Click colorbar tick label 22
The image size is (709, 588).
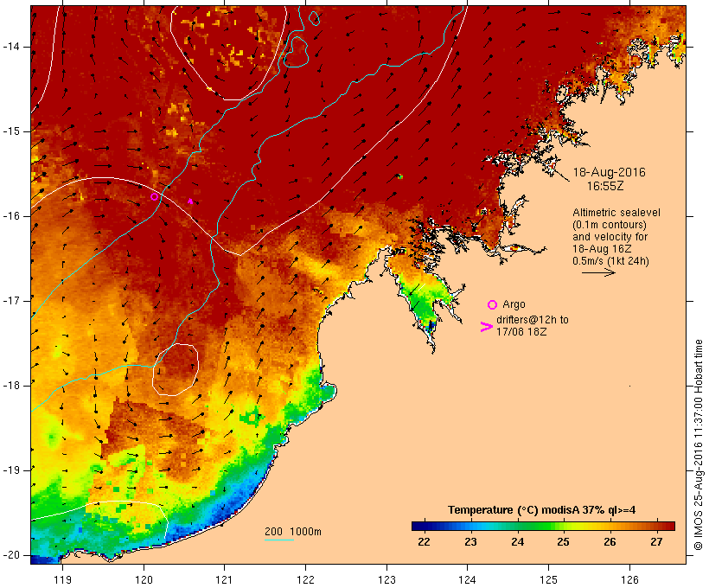(x=425, y=542)
